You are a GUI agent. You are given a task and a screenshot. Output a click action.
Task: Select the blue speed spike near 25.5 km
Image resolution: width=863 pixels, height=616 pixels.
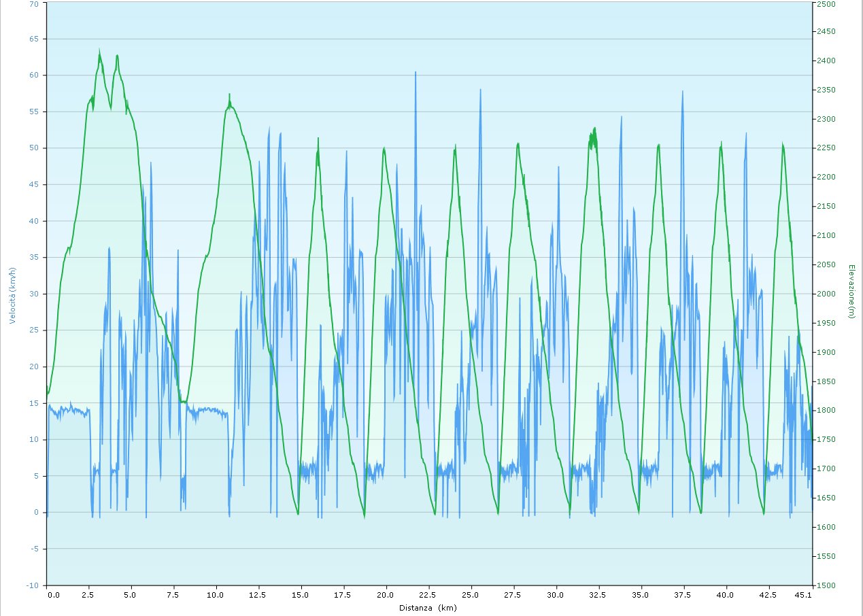coord(480,90)
